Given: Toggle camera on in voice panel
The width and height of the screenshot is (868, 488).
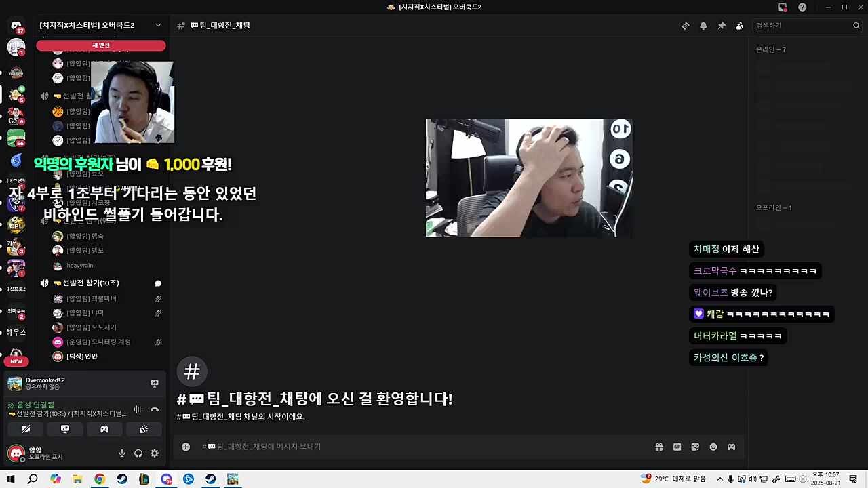Looking at the screenshot, I should [x=26, y=429].
